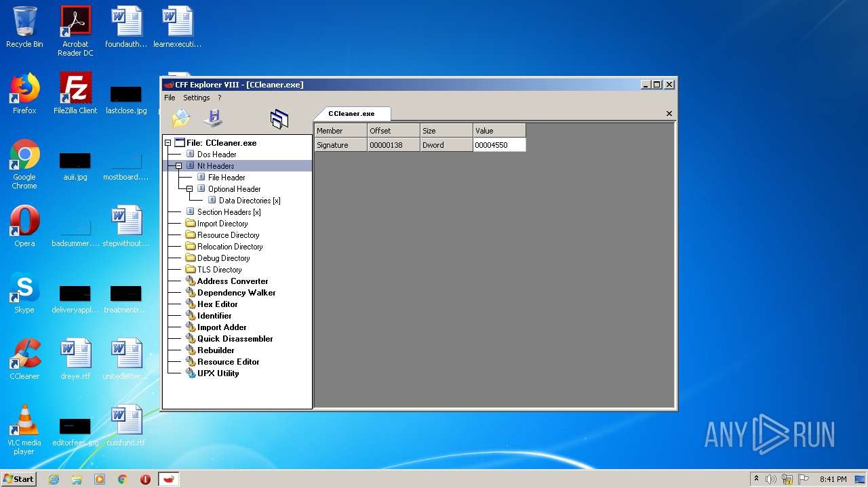Open Data Directories [x] node

(250, 201)
